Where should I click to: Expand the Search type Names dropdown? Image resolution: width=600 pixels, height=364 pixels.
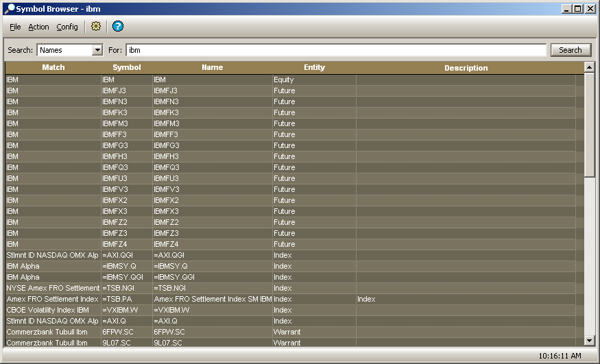(x=97, y=50)
